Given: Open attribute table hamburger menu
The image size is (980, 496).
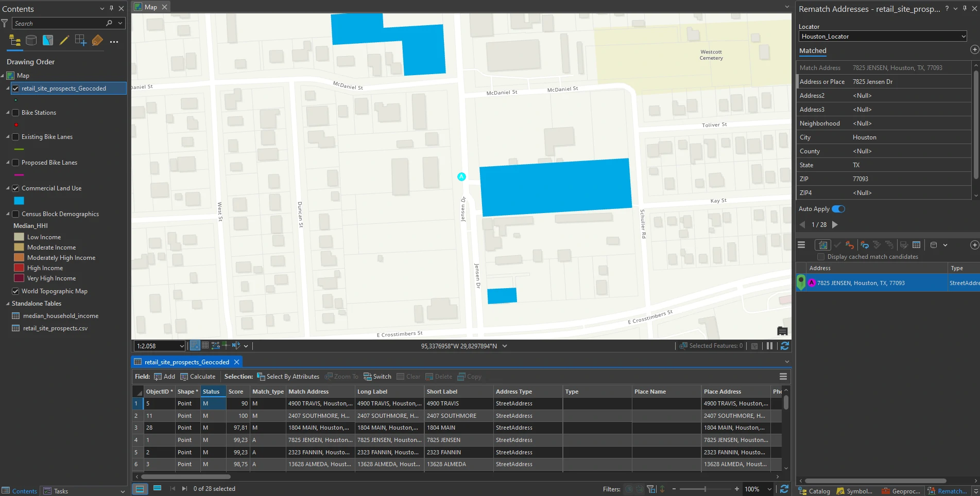Looking at the screenshot, I should (x=783, y=377).
